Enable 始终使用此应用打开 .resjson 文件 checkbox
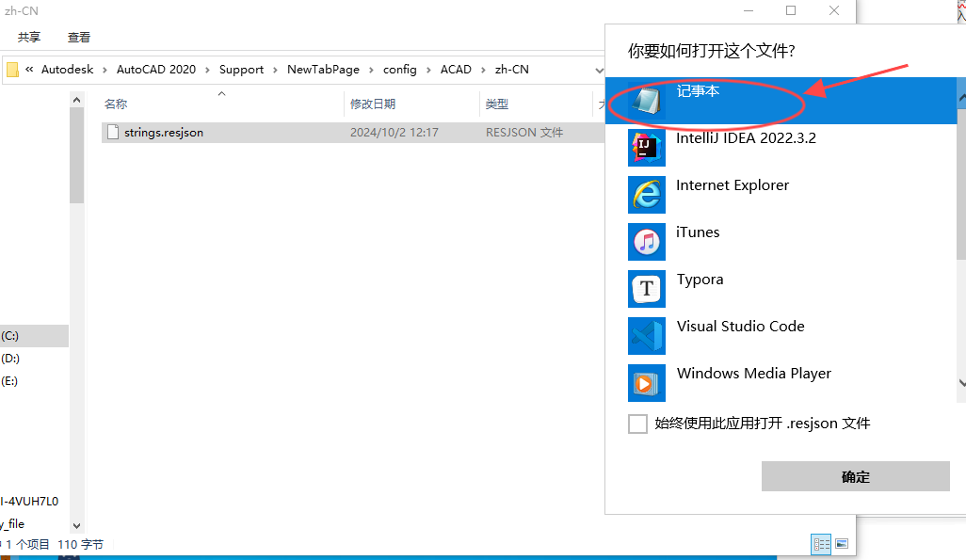 (x=637, y=424)
